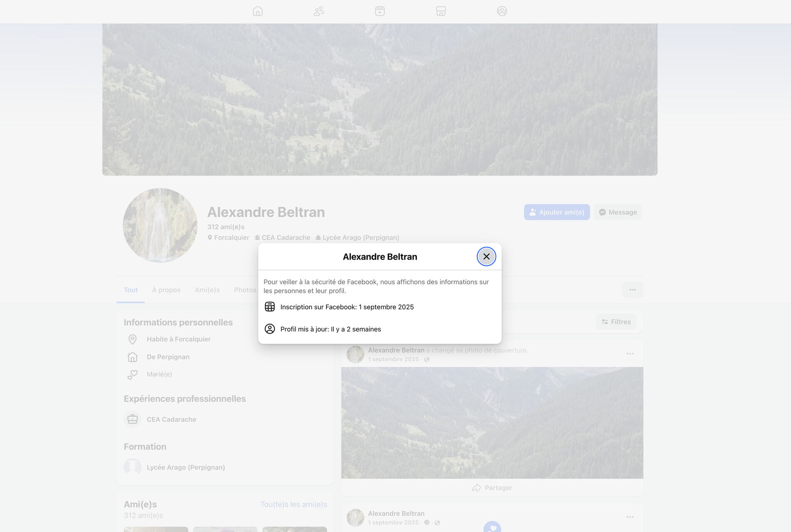Click CEA Cadarache in the profile header
This screenshot has height=532, width=791.
(x=286, y=238)
